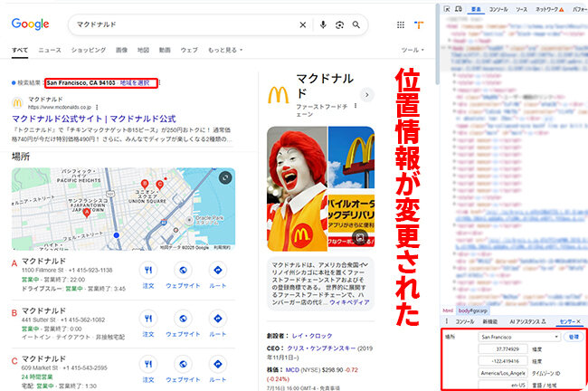The height and width of the screenshot is (391, 588).
Task: Get ルート to 609 Market St
Action: click(217, 364)
